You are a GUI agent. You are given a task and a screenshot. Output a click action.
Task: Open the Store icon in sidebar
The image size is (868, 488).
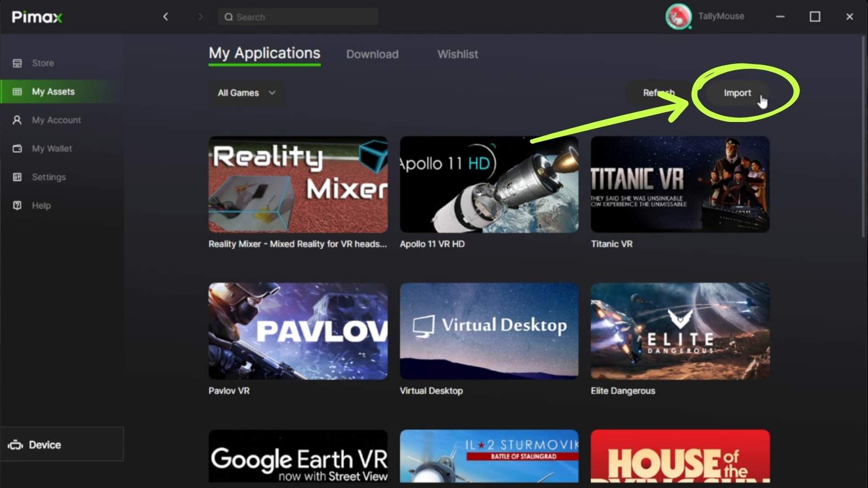point(17,63)
